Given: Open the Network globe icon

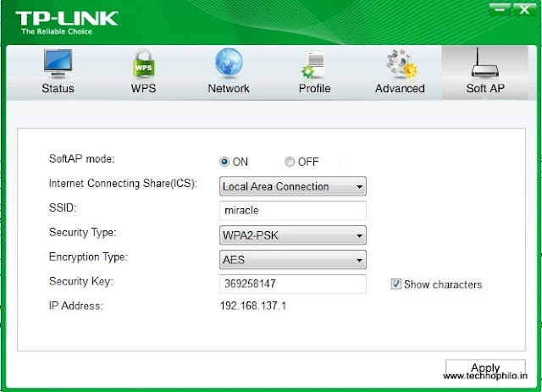Looking at the screenshot, I should (x=229, y=63).
